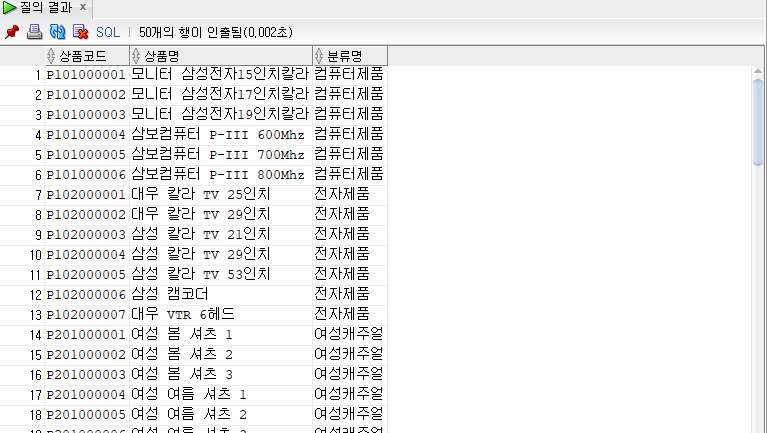Click the scrollbar up arrow

758,72
